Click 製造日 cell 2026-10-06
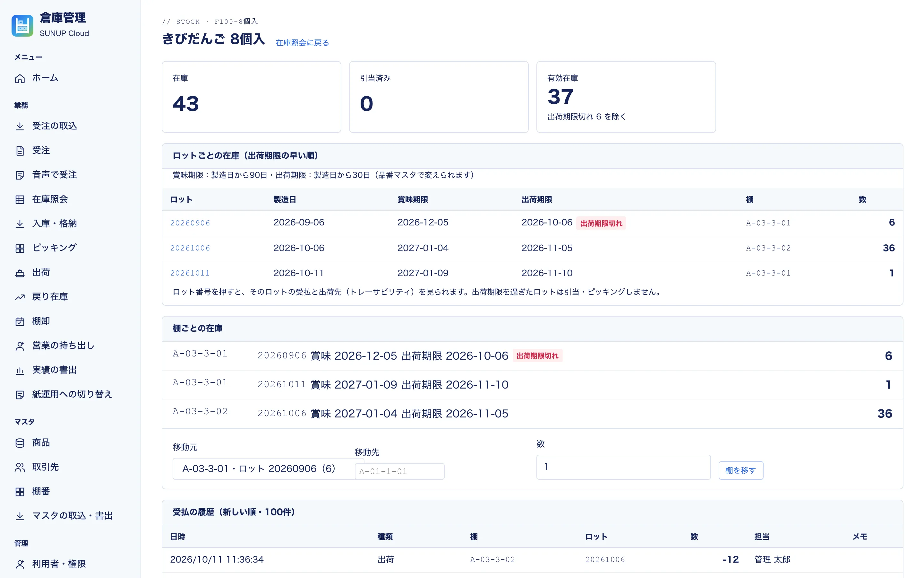The width and height of the screenshot is (924, 578). 299,248
